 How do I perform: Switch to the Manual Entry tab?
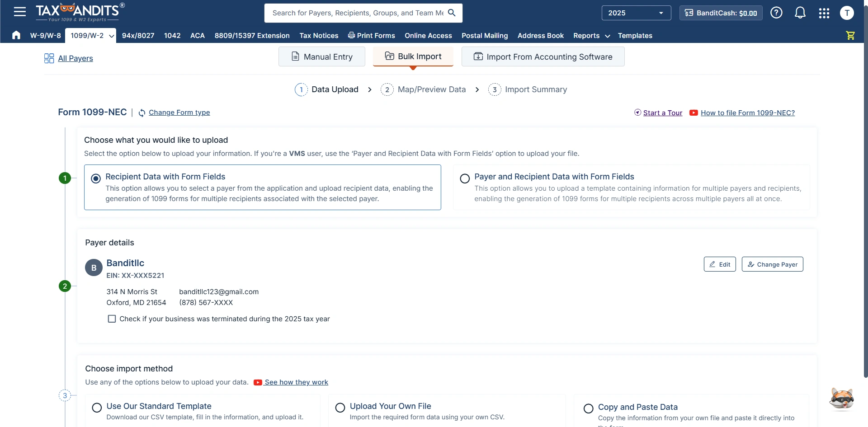click(x=321, y=56)
